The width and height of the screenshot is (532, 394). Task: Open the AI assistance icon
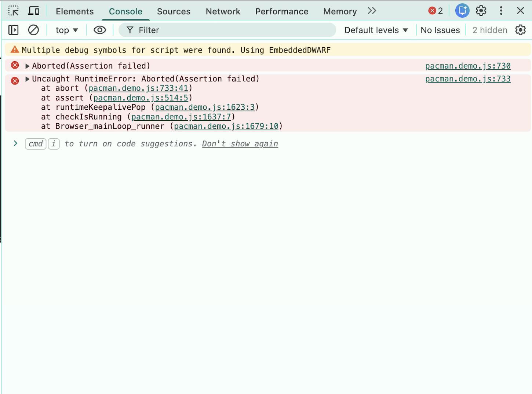(x=462, y=11)
